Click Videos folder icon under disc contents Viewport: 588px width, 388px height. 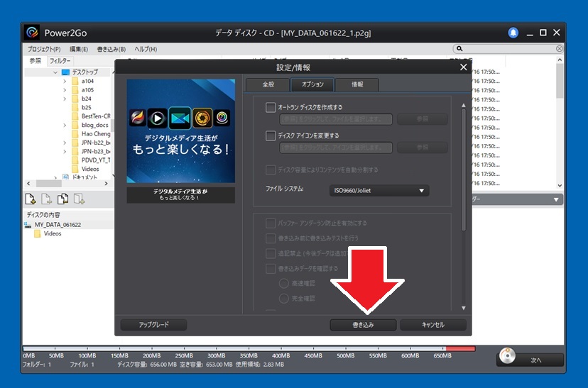37,233
